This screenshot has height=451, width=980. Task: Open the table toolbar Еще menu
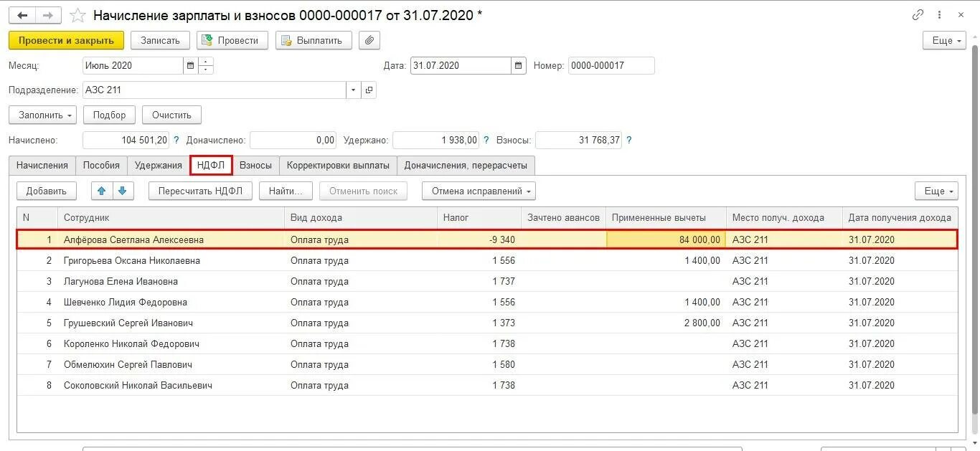click(x=936, y=191)
